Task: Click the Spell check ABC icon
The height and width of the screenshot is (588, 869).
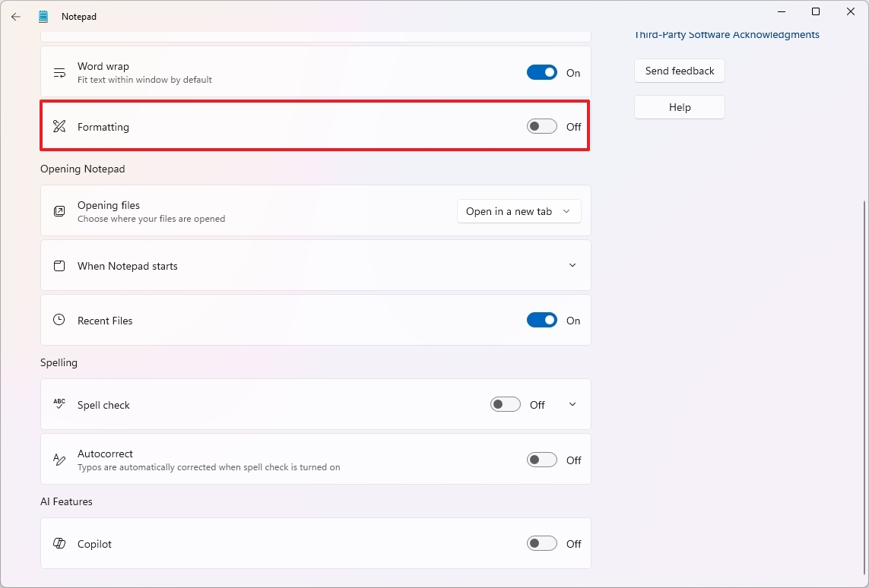Action: 59,404
